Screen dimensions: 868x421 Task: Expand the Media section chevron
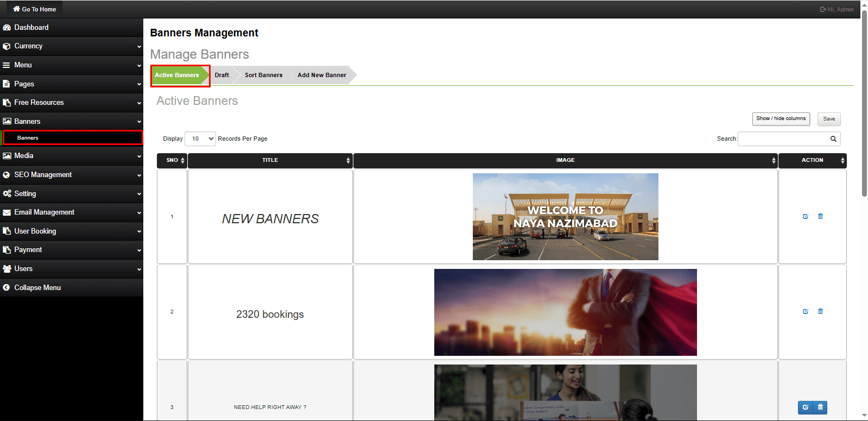click(139, 156)
